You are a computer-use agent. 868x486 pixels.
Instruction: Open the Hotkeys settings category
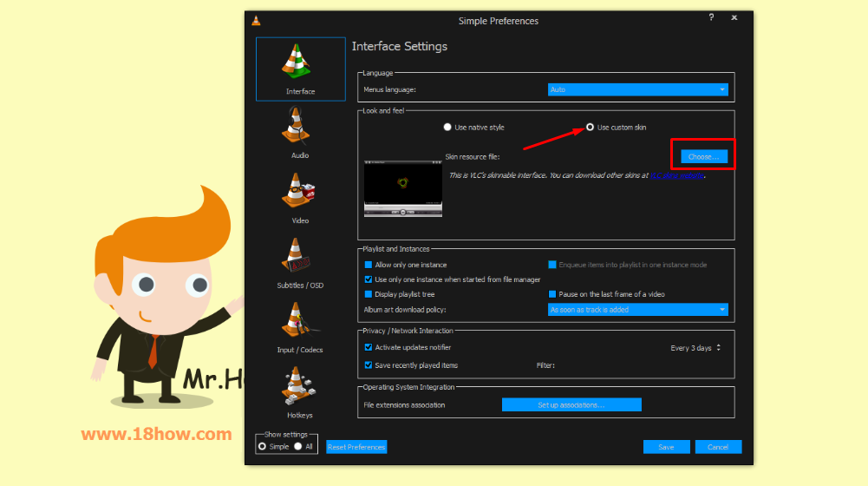(300, 393)
